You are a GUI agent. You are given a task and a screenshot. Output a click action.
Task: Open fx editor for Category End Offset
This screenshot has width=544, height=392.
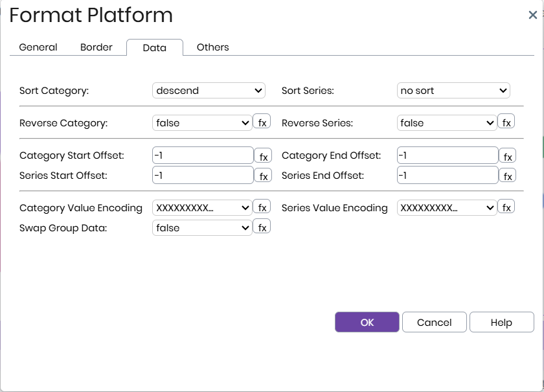pyautogui.click(x=508, y=156)
